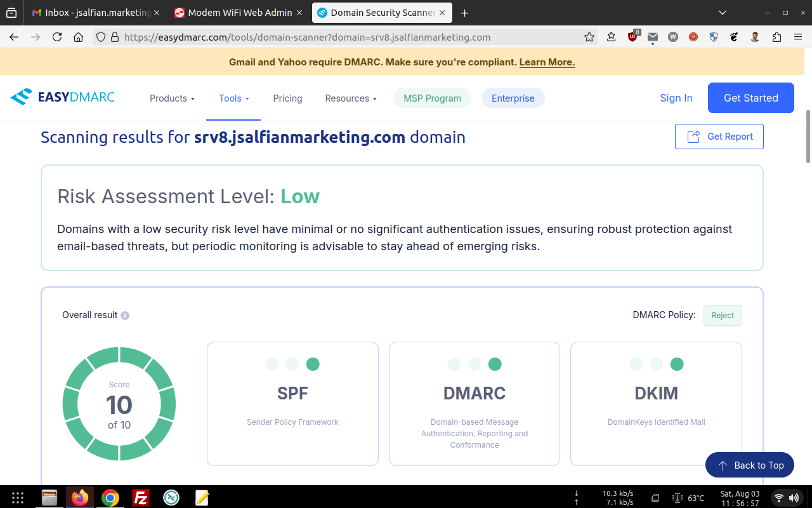The height and width of the screenshot is (508, 812).
Task: Open the Pricing menu item
Action: pyautogui.click(x=287, y=98)
